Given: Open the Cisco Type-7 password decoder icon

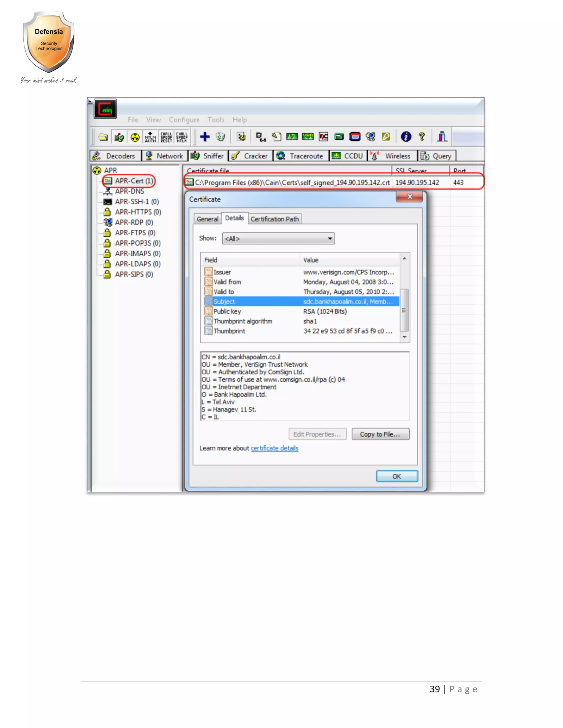Looking at the screenshot, I should 292,137.
